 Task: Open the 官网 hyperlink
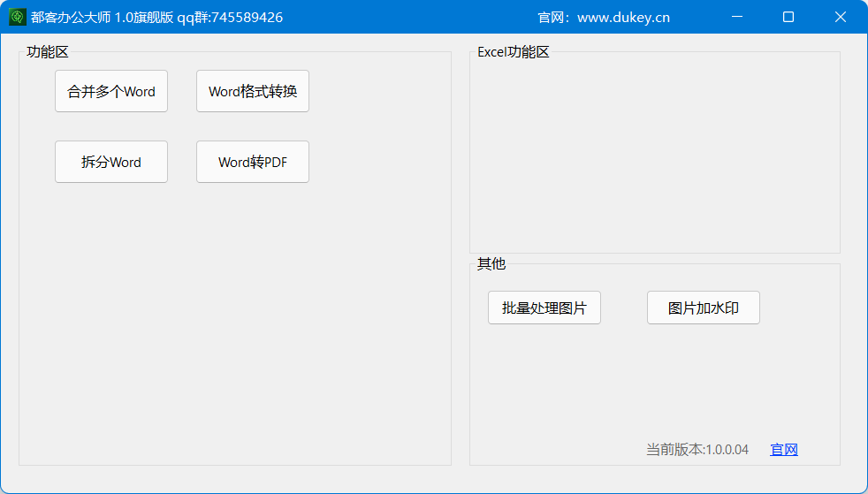(784, 450)
